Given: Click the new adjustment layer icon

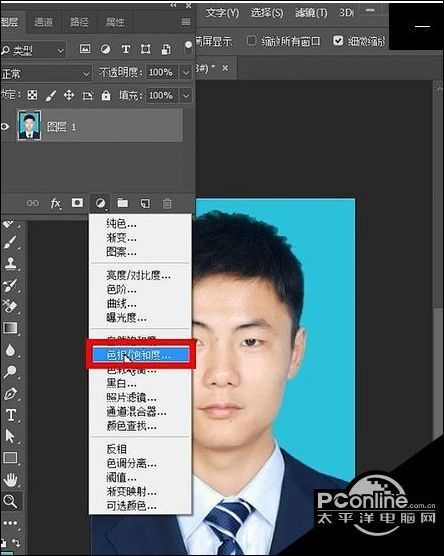Looking at the screenshot, I should click(x=100, y=203).
